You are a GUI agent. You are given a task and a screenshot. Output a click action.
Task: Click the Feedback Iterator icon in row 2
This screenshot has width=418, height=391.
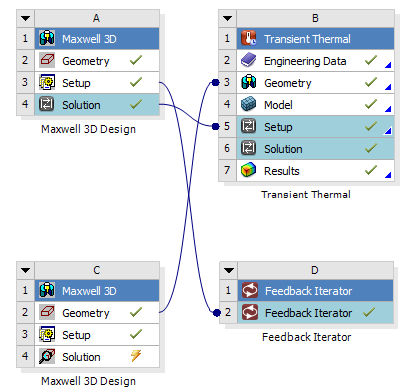pyautogui.click(x=250, y=312)
